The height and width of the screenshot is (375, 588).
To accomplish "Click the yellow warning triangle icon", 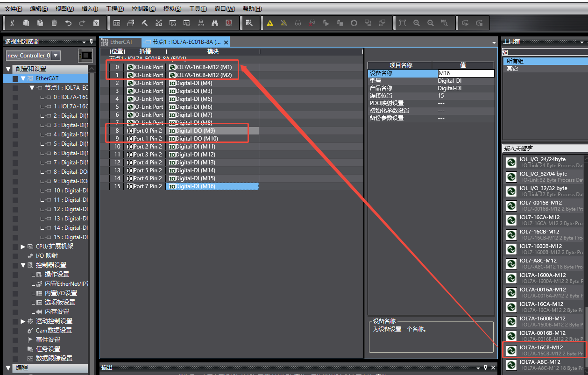I will coord(270,23).
